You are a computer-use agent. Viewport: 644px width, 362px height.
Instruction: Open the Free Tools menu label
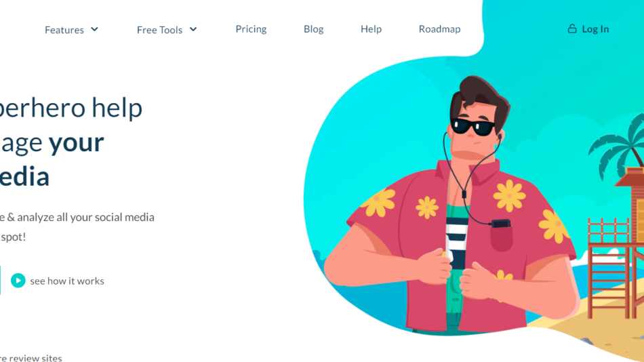click(159, 30)
